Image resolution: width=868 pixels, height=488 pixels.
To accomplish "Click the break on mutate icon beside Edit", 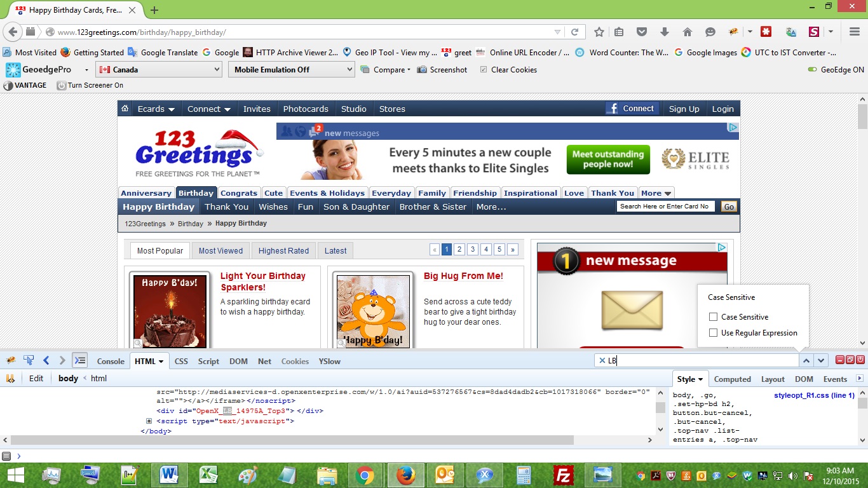I will pyautogui.click(x=10, y=378).
